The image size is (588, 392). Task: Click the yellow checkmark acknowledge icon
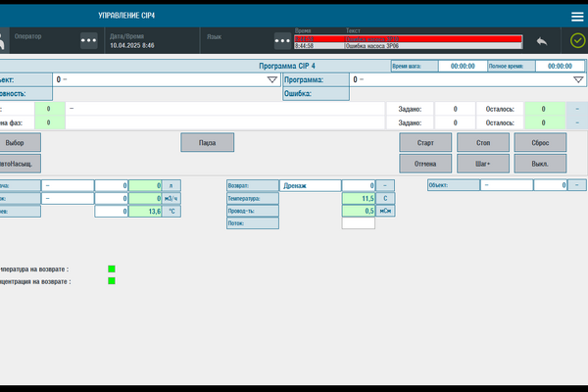click(x=577, y=41)
